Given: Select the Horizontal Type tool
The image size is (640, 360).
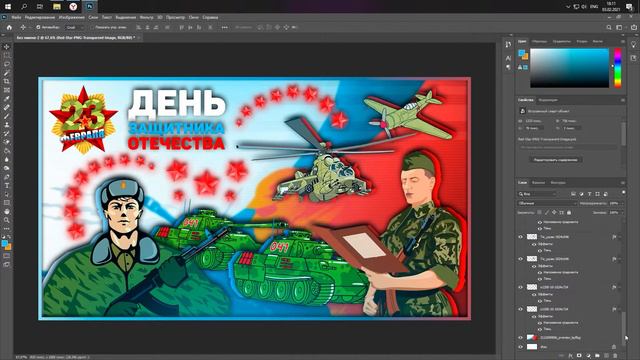Looking at the screenshot, I should coord(7,185).
